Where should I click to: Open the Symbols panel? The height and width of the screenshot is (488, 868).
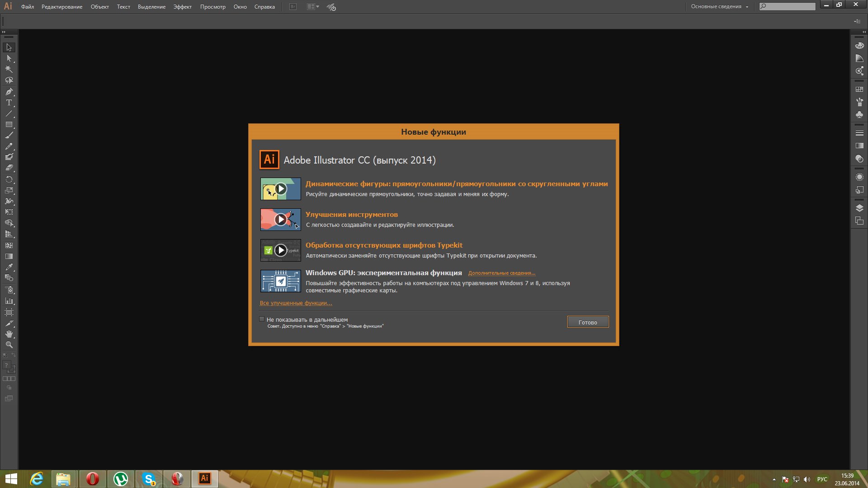(x=859, y=115)
